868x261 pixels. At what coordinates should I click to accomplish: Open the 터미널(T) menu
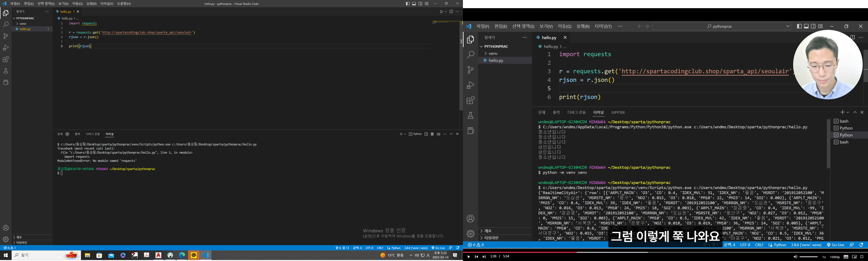107,4
